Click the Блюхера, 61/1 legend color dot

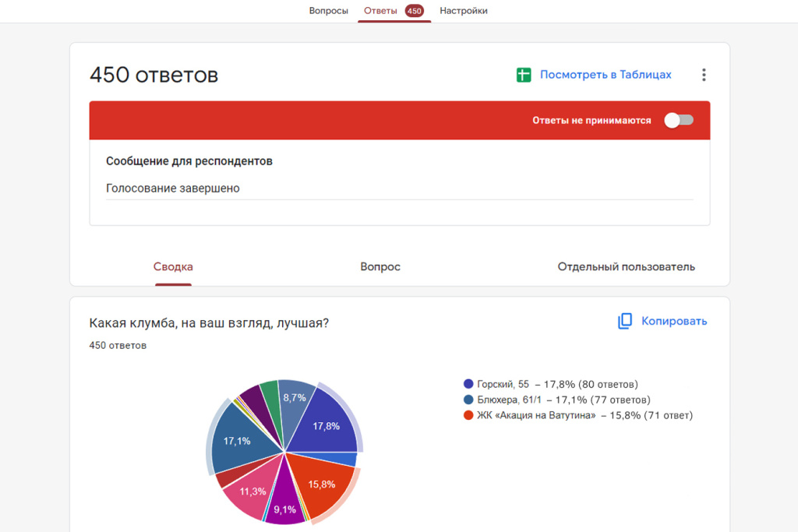tap(468, 400)
